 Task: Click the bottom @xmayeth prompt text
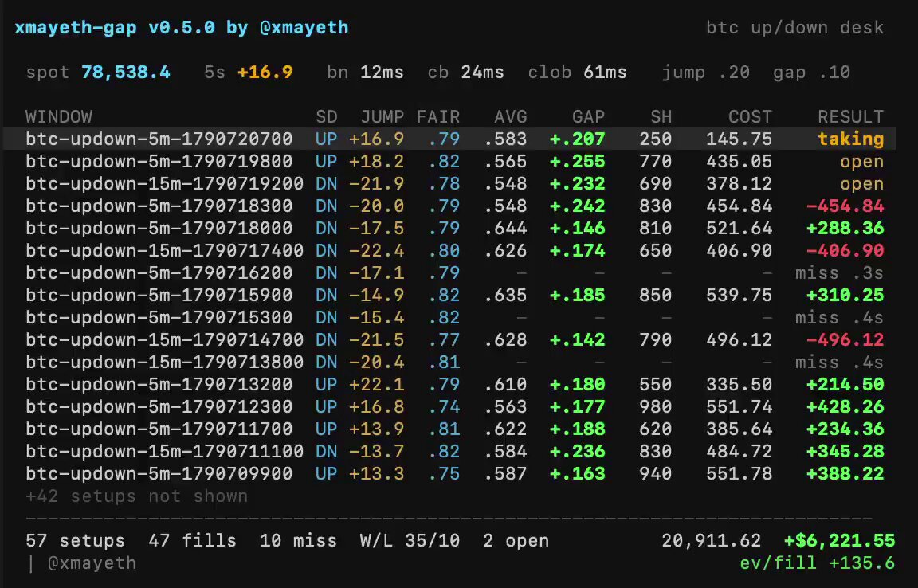point(92,563)
